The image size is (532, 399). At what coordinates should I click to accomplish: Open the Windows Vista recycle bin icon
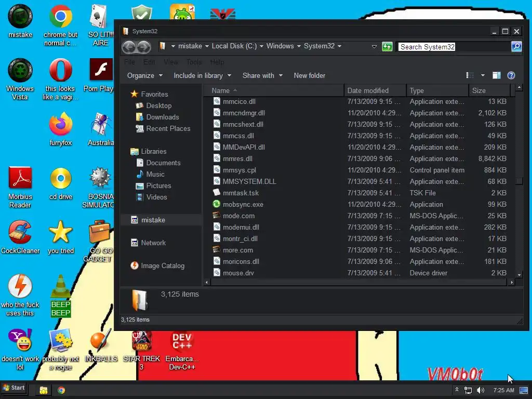pyautogui.click(x=20, y=79)
